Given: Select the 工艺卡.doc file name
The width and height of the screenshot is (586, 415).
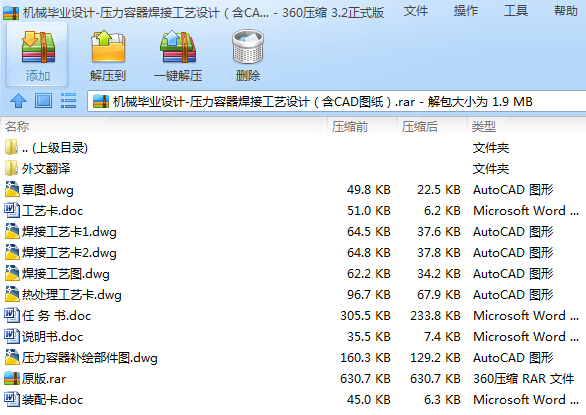Looking at the screenshot, I should (x=52, y=211).
